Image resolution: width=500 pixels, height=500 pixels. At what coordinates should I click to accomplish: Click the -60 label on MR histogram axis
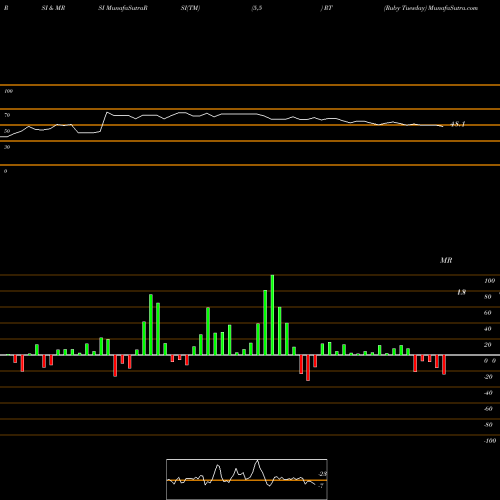[x=488, y=409]
